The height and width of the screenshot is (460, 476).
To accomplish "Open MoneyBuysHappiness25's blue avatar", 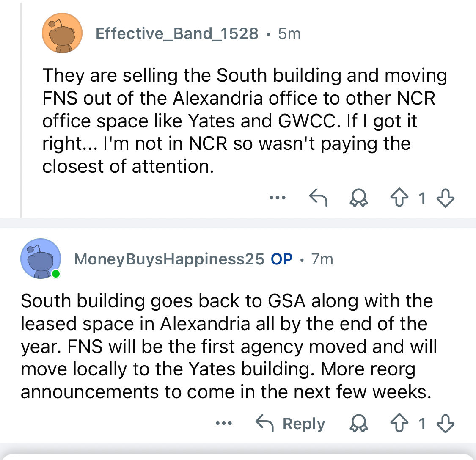I will [40, 259].
